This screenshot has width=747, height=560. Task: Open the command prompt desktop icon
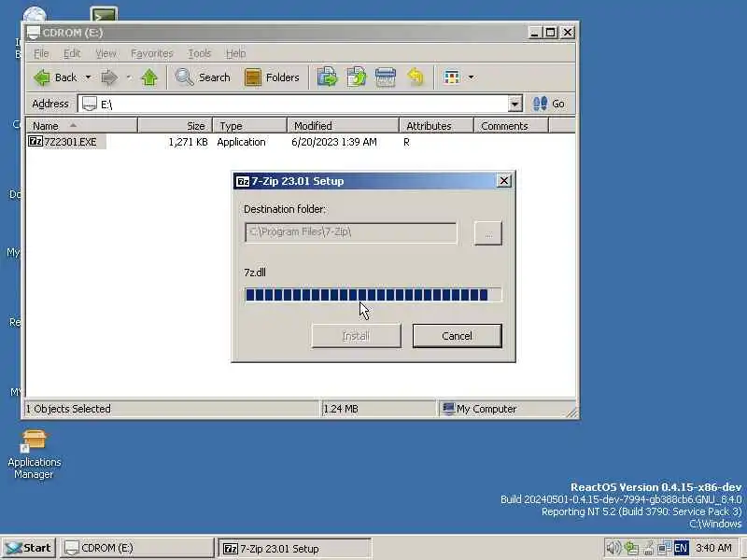104,14
